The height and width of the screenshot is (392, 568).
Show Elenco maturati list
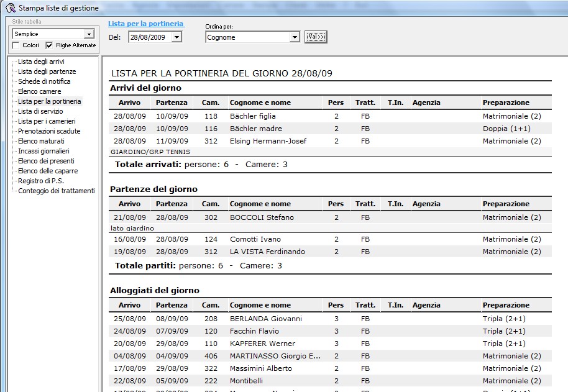click(x=41, y=141)
